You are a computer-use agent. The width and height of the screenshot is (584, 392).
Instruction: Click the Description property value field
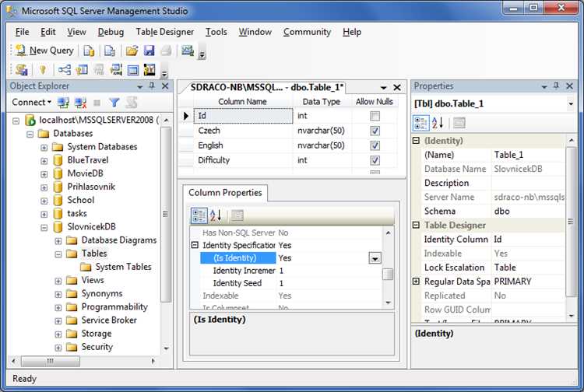coord(527,183)
